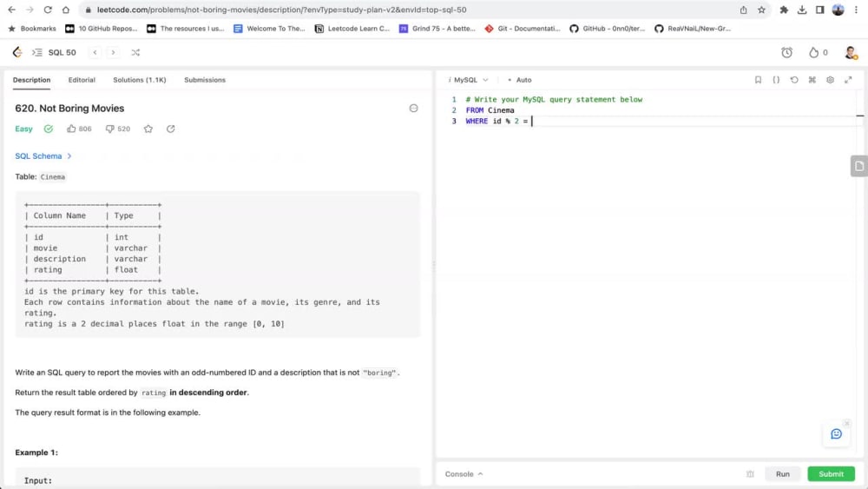
Task: Expand the Console panel
Action: coord(464,474)
